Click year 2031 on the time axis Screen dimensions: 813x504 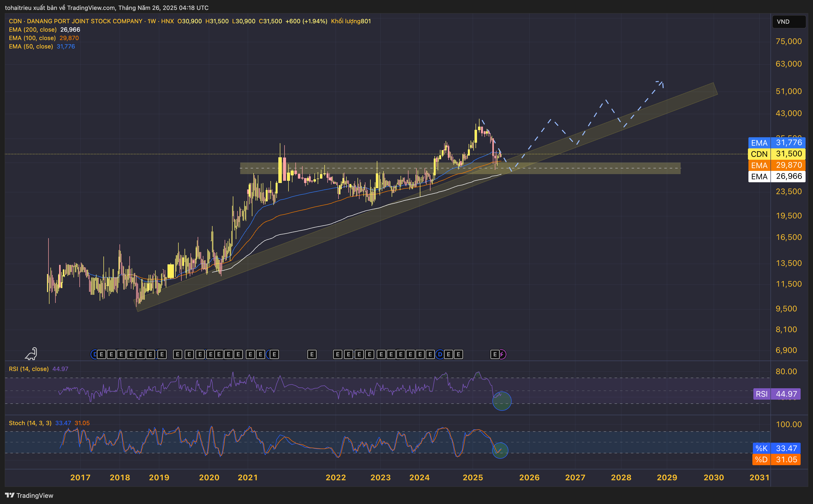pos(759,477)
